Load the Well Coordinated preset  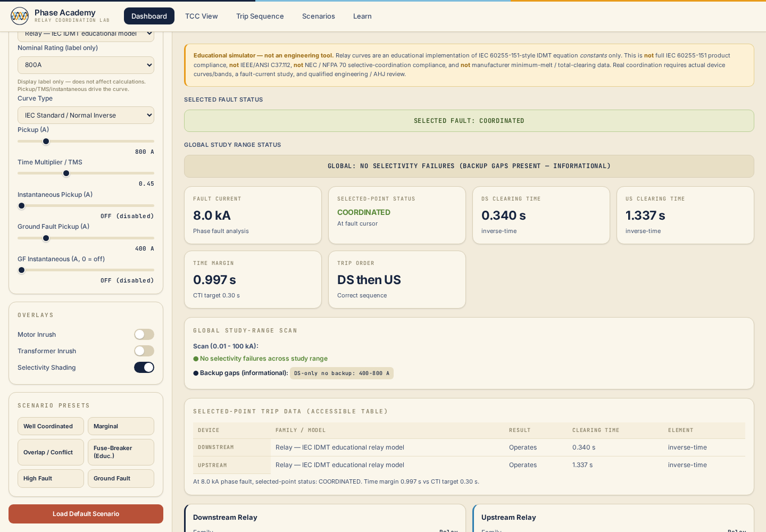[51, 426]
